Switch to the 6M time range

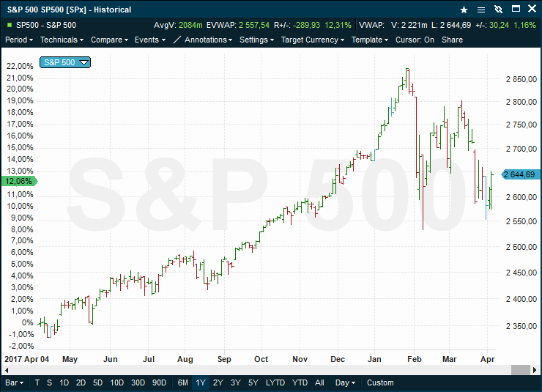[182, 382]
